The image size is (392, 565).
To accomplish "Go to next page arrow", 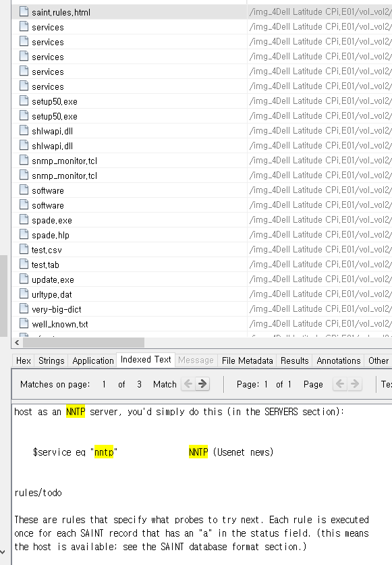I will [x=355, y=384].
